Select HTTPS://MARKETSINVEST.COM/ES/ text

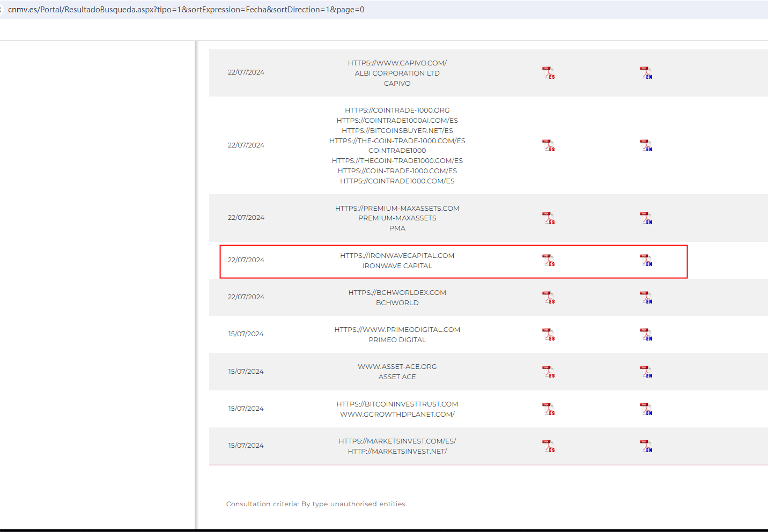pyautogui.click(x=397, y=441)
